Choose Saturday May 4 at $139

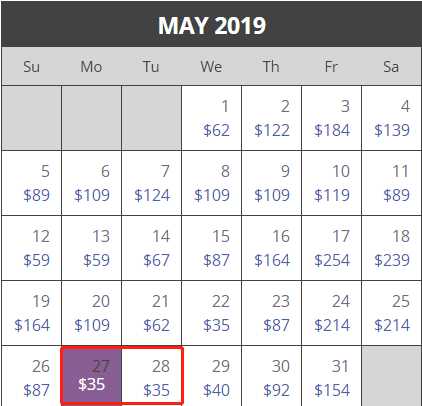coord(391,118)
